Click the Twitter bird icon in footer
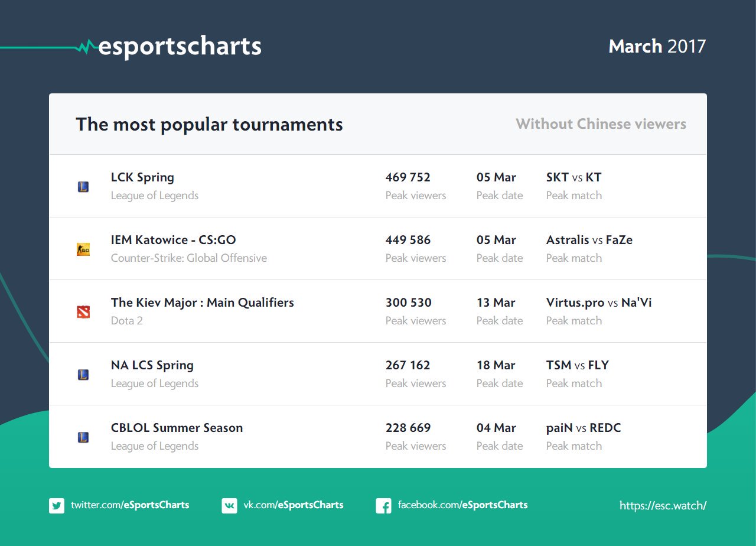Viewport: 756px width, 546px height. pos(57,506)
